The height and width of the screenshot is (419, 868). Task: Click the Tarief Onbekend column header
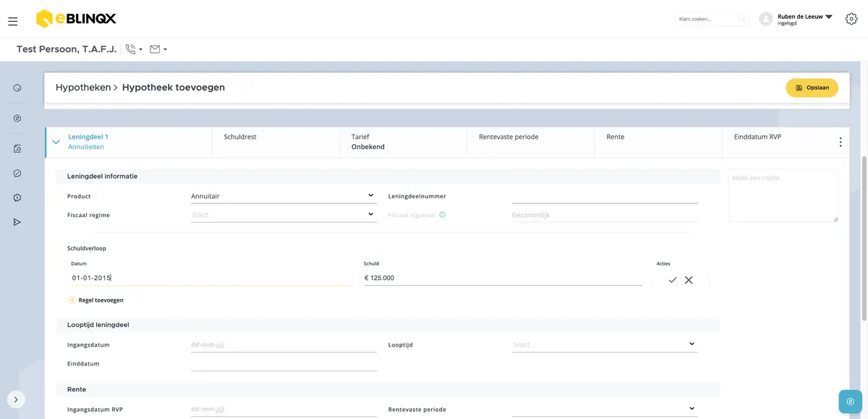(404, 142)
